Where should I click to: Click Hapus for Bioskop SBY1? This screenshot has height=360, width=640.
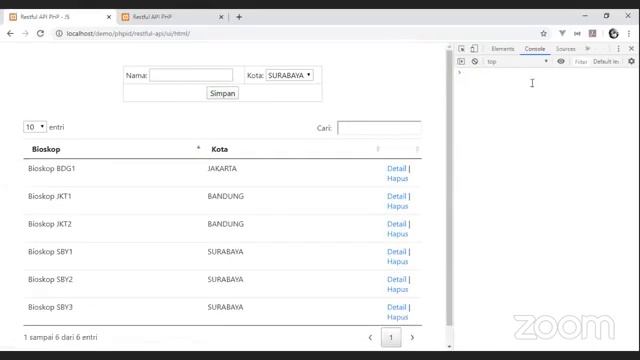tap(398, 262)
